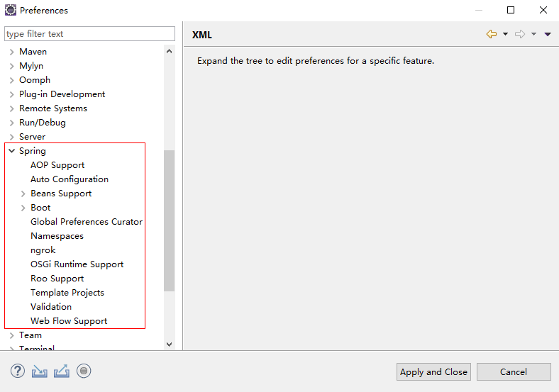559x392 pixels.
Task: Click the grey forward arrow icon
Action: click(520, 34)
